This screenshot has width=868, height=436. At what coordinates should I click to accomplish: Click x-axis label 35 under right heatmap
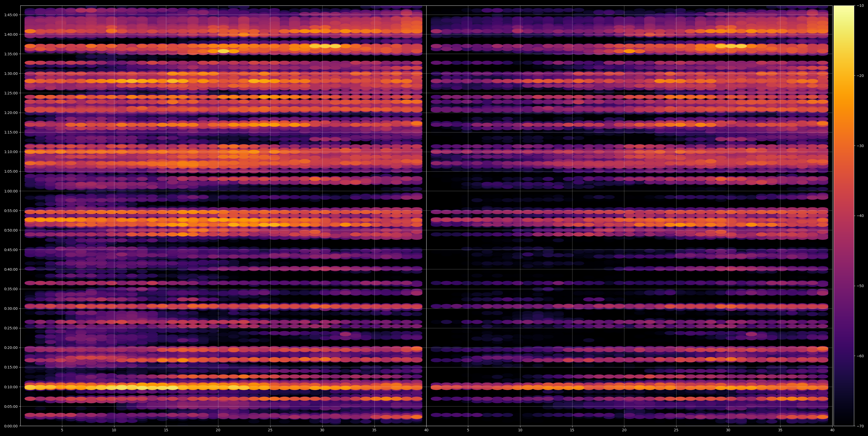780,430
